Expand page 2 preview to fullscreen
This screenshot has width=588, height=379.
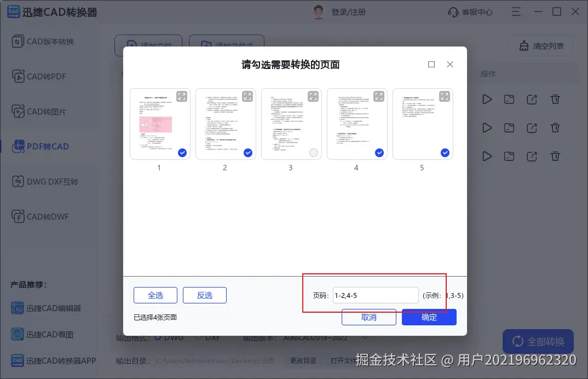[247, 96]
